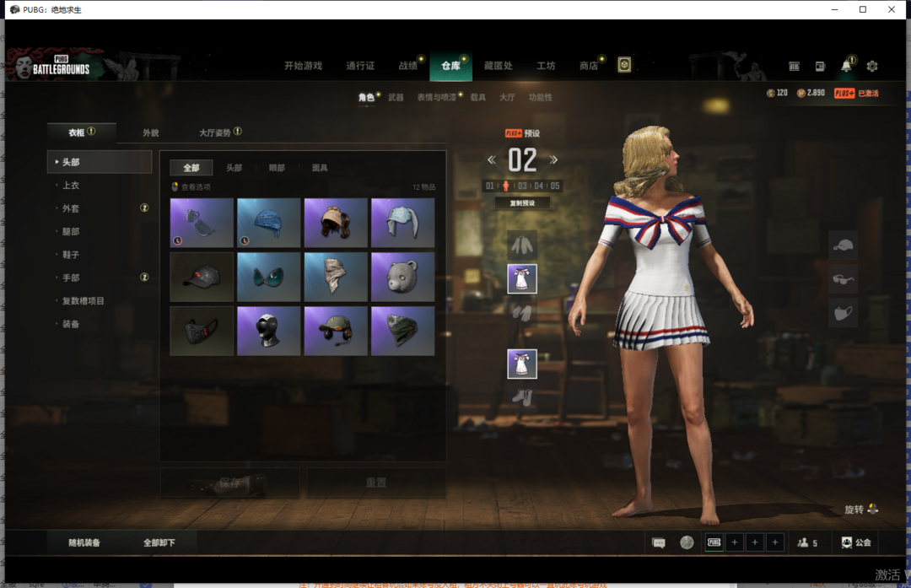Select the light blue cap item
This screenshot has width=911, height=588.
(x=402, y=223)
